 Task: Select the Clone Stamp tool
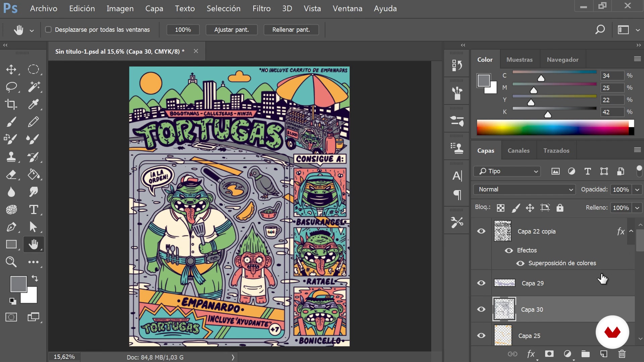coord(11,157)
